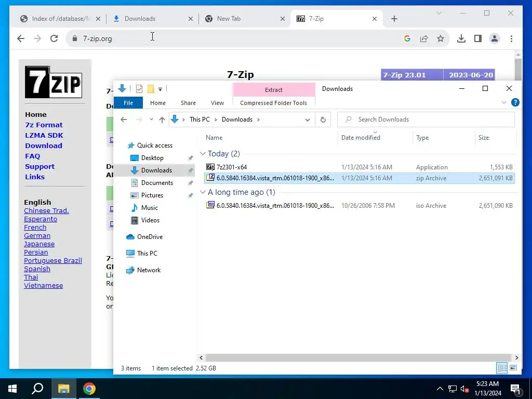Viewport: 532px width, 399px height.
Task: Click the Explorer horizontal scrollbar
Action: pyautogui.click(x=358, y=357)
